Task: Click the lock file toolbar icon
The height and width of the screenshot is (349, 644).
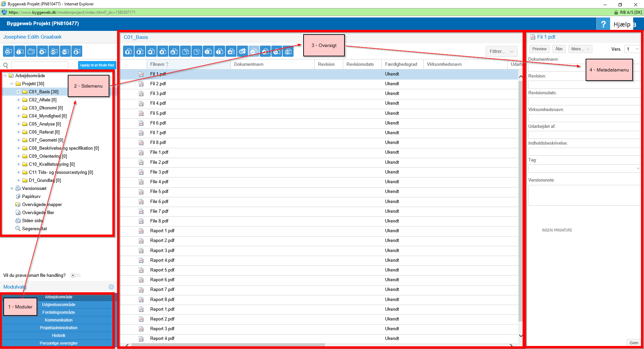Action: 174,52
